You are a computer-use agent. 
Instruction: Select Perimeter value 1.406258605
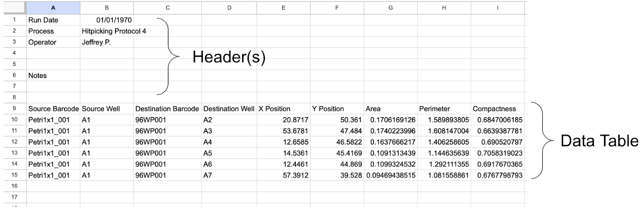coord(444,142)
